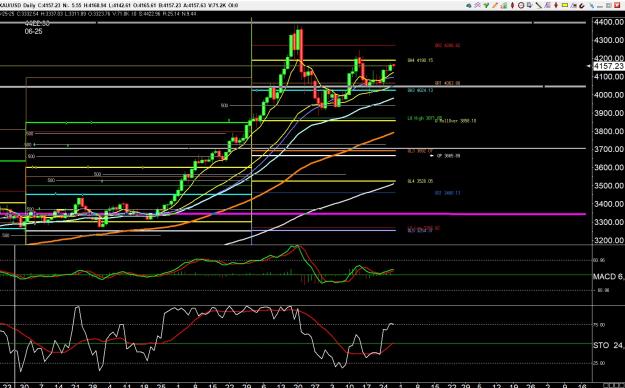Image resolution: width=625 pixels, height=388 pixels.
Task: Click the STO stochastic indicator label
Action: coord(609,345)
